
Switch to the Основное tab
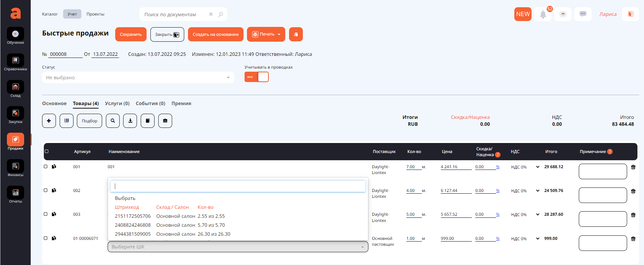54,103
